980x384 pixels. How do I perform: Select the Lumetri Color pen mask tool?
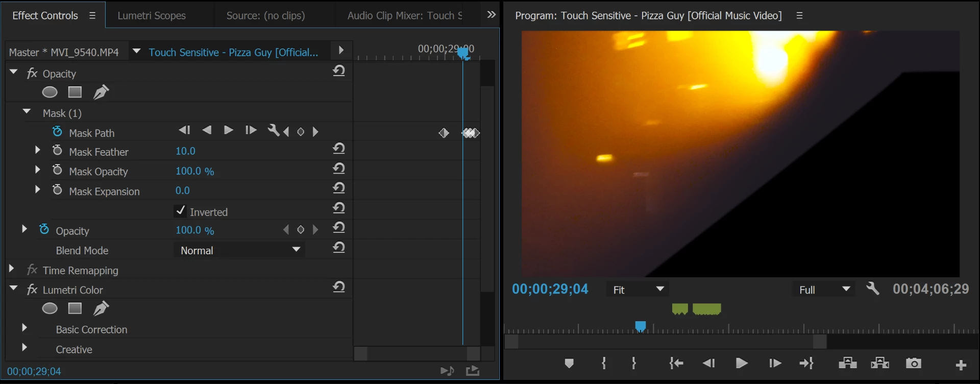101,308
